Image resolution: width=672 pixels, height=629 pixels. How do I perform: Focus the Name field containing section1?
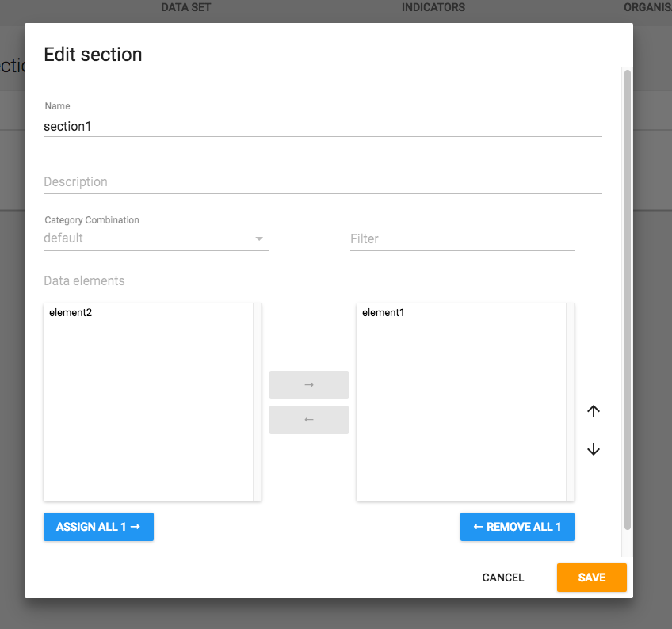tap(323, 126)
